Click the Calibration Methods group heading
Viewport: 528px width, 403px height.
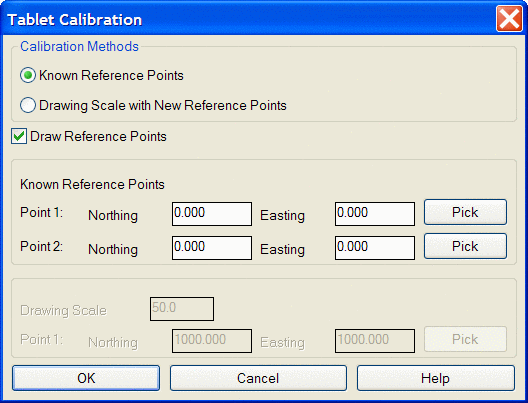[79, 46]
